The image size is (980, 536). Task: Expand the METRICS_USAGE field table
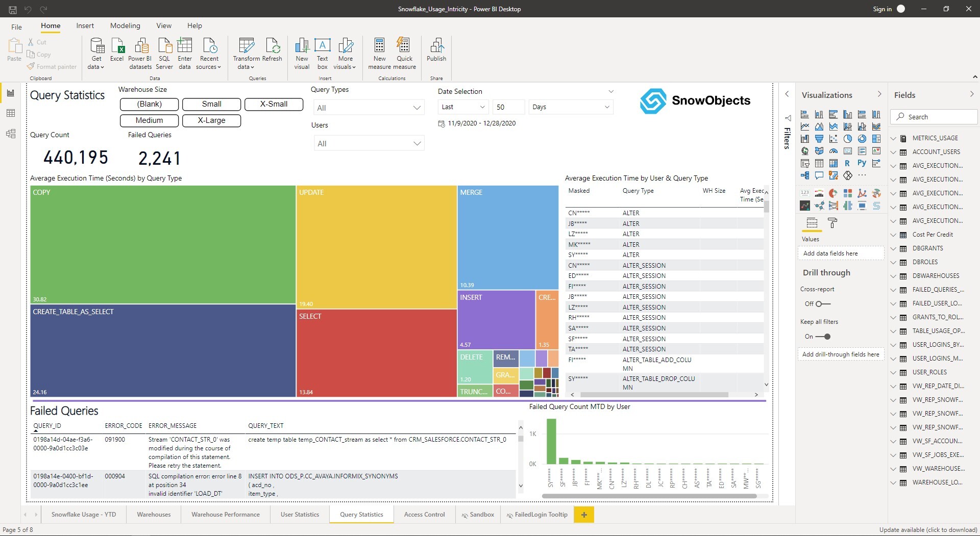click(x=893, y=138)
